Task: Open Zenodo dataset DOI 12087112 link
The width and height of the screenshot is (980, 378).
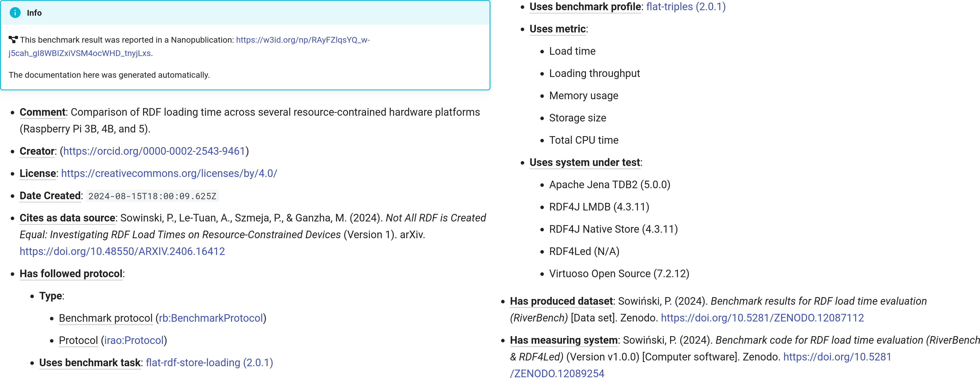Action: coord(762,318)
